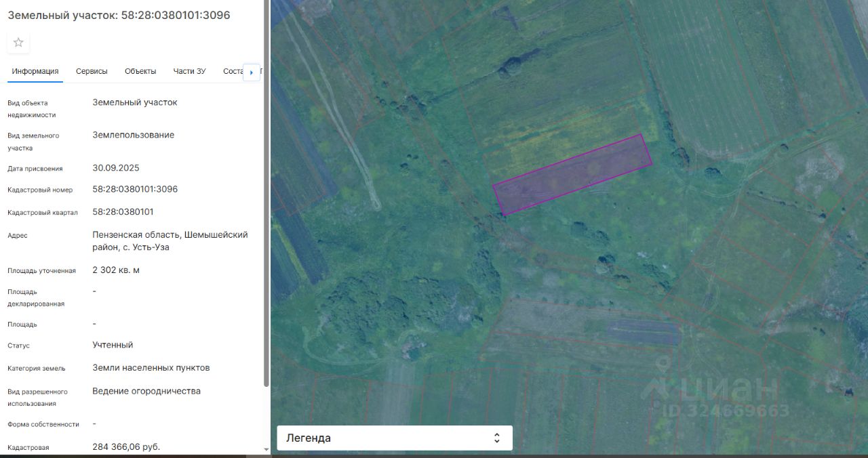The image size is (868, 458).
Task: Click the status value 'Учтенный'
Action: [x=113, y=345]
